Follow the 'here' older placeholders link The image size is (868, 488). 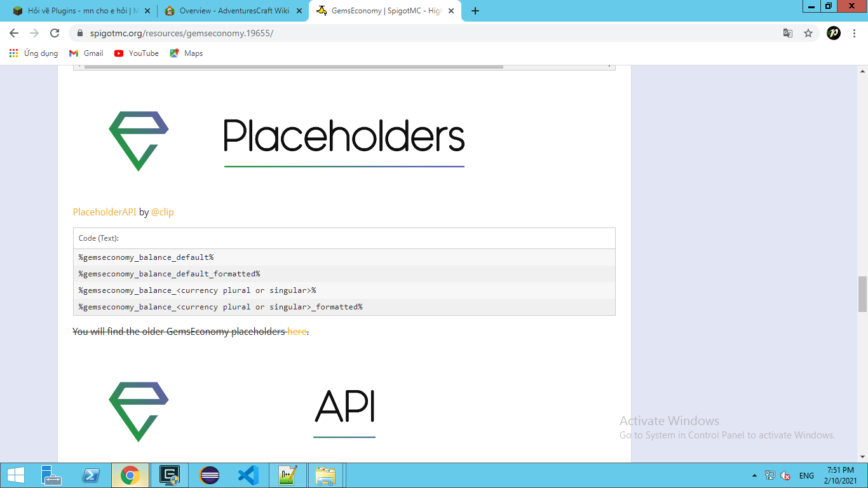(297, 332)
